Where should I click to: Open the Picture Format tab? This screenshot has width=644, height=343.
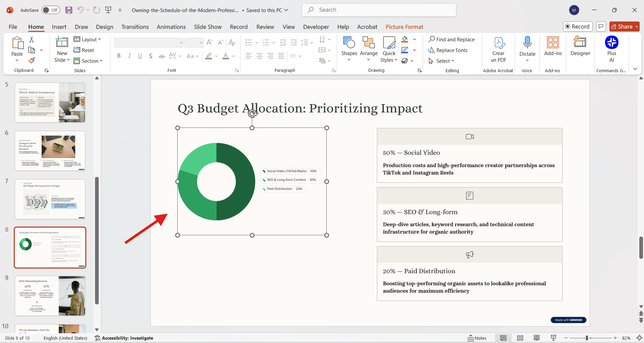point(404,27)
